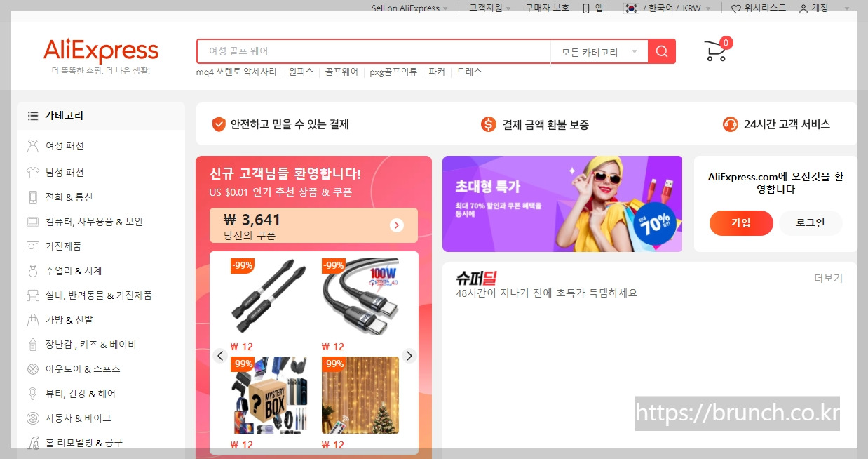The width and height of the screenshot is (868, 459).
Task: Click the AliExpress logo
Action: coord(101,51)
